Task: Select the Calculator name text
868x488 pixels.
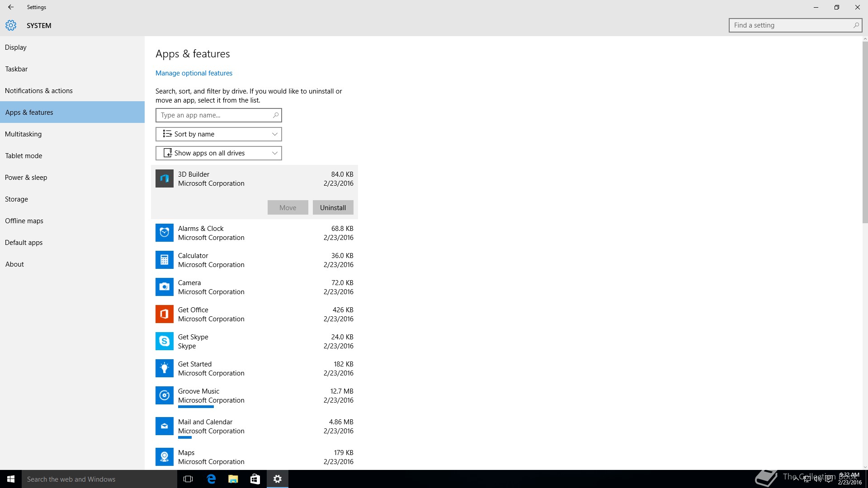Action: pyautogui.click(x=193, y=256)
